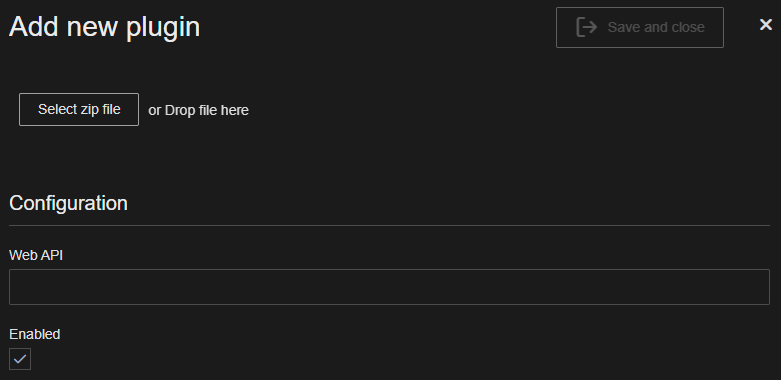Click the checkmark inside Enabled box
Screen dimensions: 781x380
coord(20,359)
